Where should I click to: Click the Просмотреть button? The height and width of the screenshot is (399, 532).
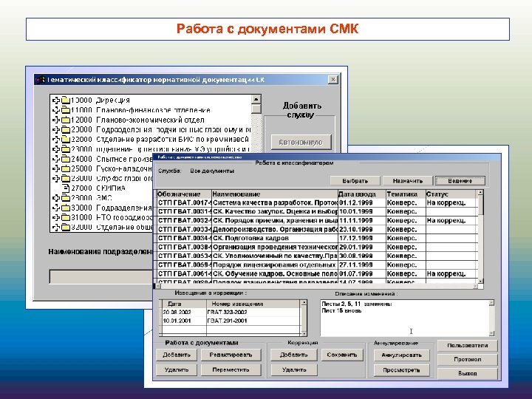click(x=402, y=370)
